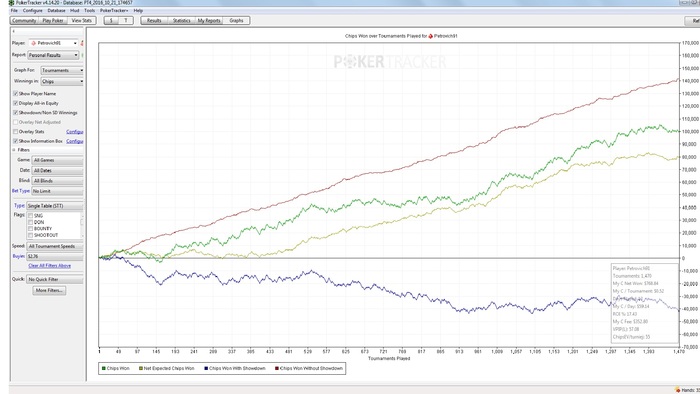Open Buyin filter showing $2.76
Viewport: 700px width, 394px height.
coord(54,257)
